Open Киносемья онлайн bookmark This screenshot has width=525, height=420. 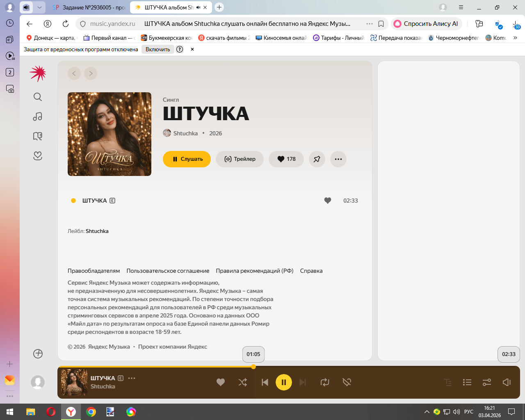281,38
